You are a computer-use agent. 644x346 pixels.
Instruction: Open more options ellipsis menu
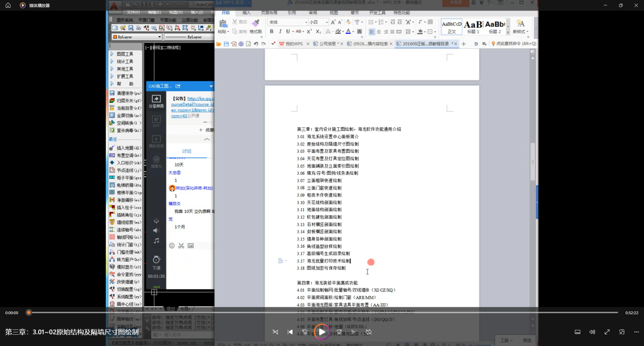636,332
